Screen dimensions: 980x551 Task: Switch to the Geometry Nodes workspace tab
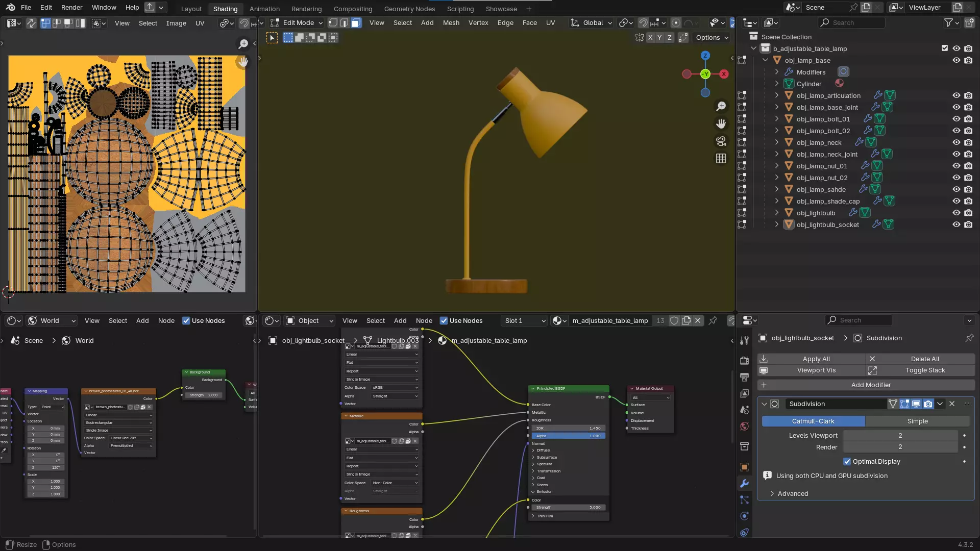[409, 9]
